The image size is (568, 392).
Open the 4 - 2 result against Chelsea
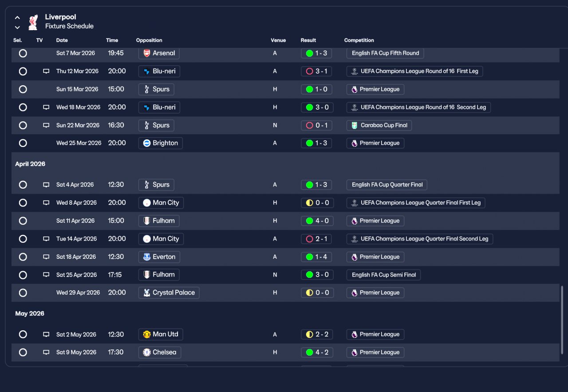(317, 352)
